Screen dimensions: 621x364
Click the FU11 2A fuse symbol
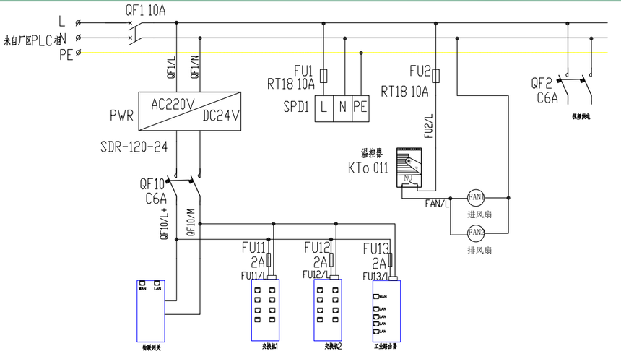(x=269, y=260)
